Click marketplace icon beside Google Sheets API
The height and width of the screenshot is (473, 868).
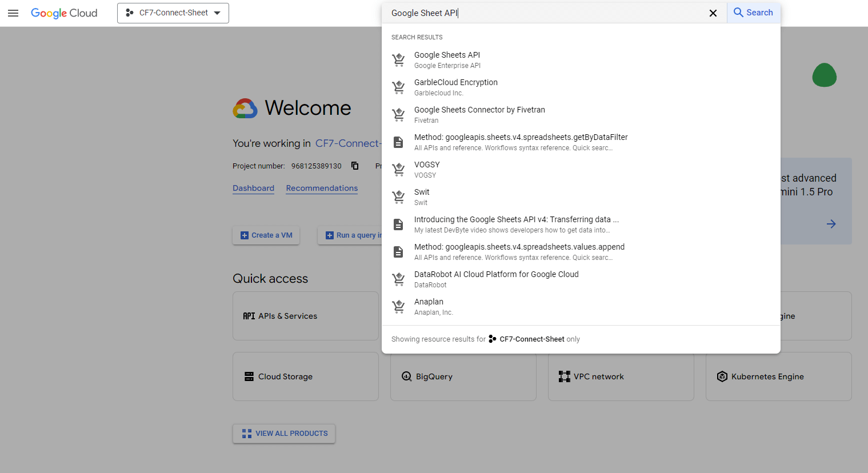point(399,59)
